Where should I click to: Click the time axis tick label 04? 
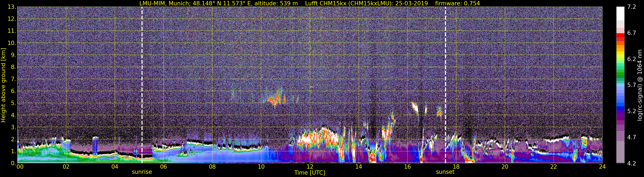(x=115, y=167)
